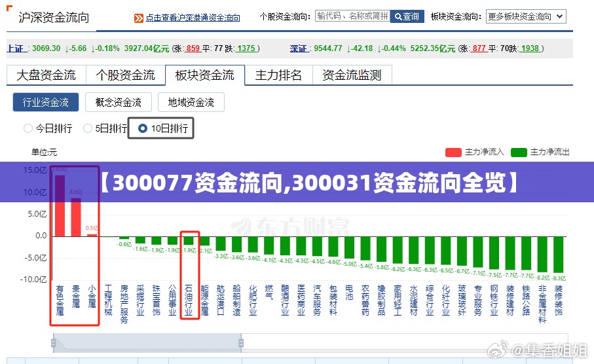Choose the 今日排行 radio option
This screenshot has width=594, height=364.
(28, 128)
